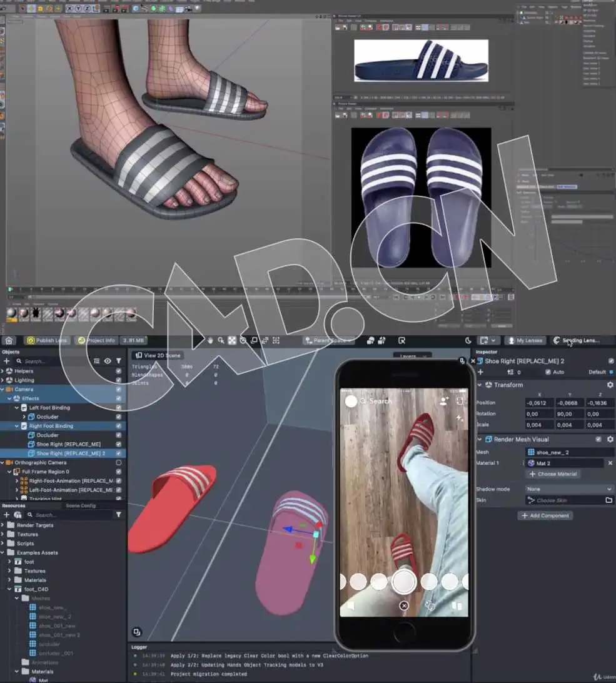
Task: Collapse the foot_C4D asset folder
Action: tap(9, 589)
